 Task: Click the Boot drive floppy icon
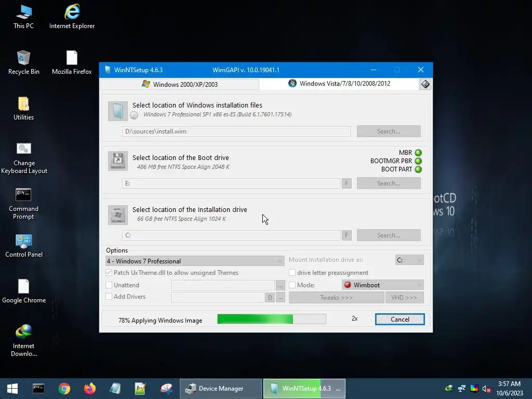pos(118,161)
